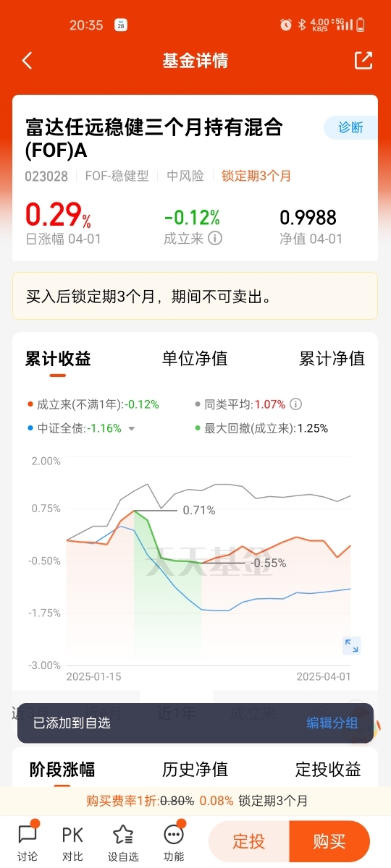Open the 功能 more functions icon
391x868 pixels.
174,842
